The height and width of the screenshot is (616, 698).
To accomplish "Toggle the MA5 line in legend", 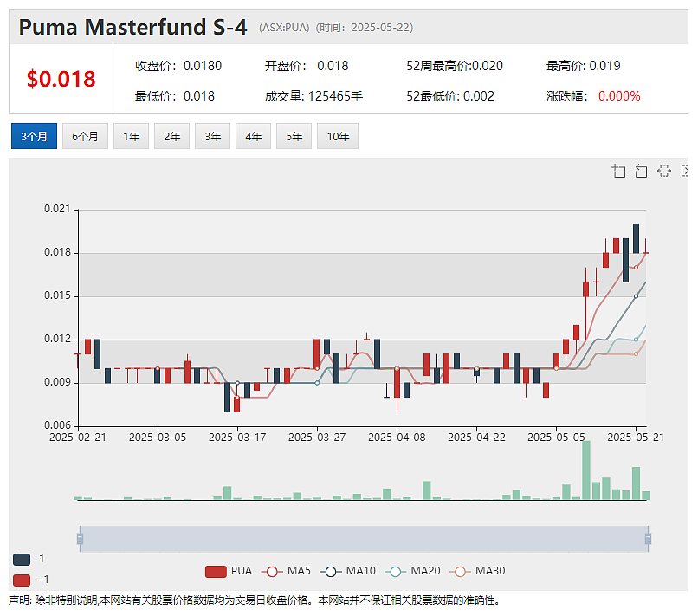I will click(286, 571).
